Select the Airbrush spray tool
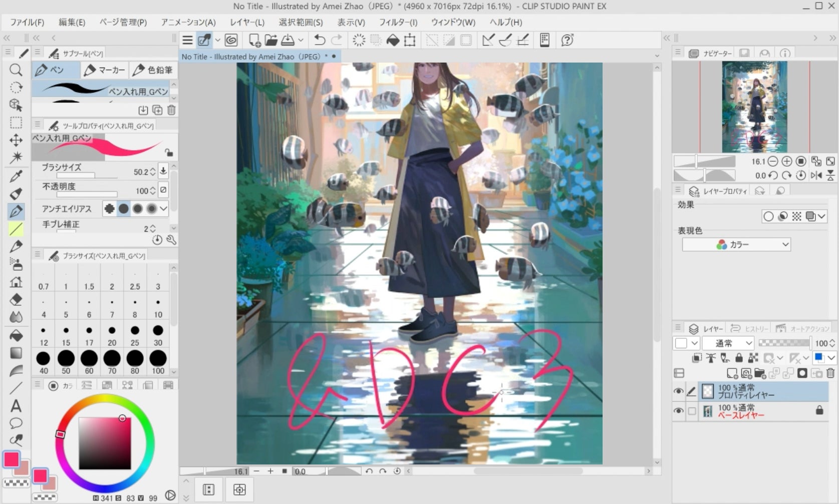Screen dimensions: 839x504 coord(16,264)
